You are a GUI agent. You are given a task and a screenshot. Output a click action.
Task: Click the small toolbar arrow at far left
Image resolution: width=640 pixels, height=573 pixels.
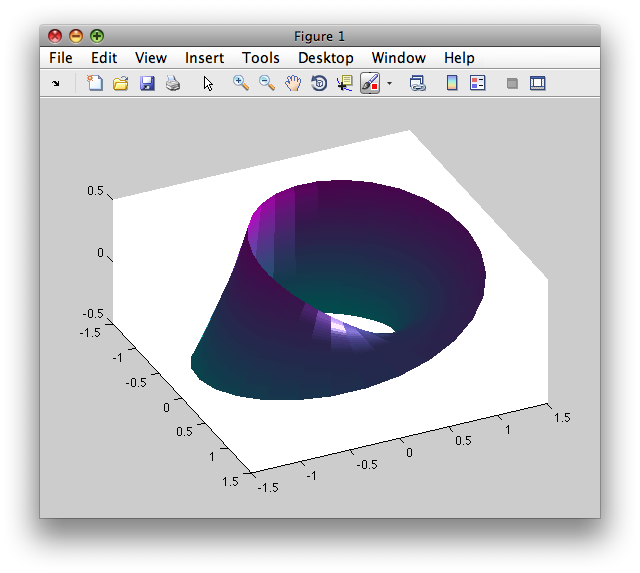coord(56,84)
